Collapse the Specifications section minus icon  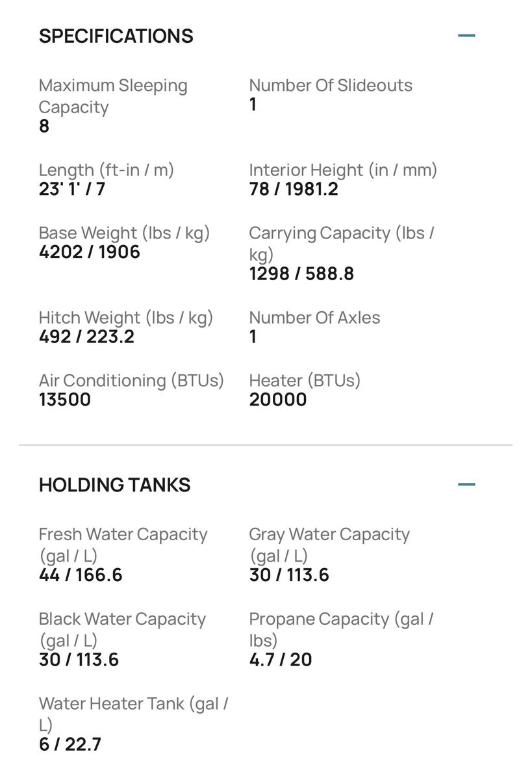pos(466,35)
